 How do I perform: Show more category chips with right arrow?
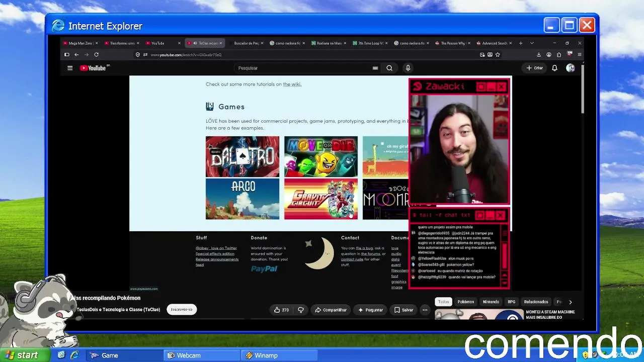coord(570,302)
